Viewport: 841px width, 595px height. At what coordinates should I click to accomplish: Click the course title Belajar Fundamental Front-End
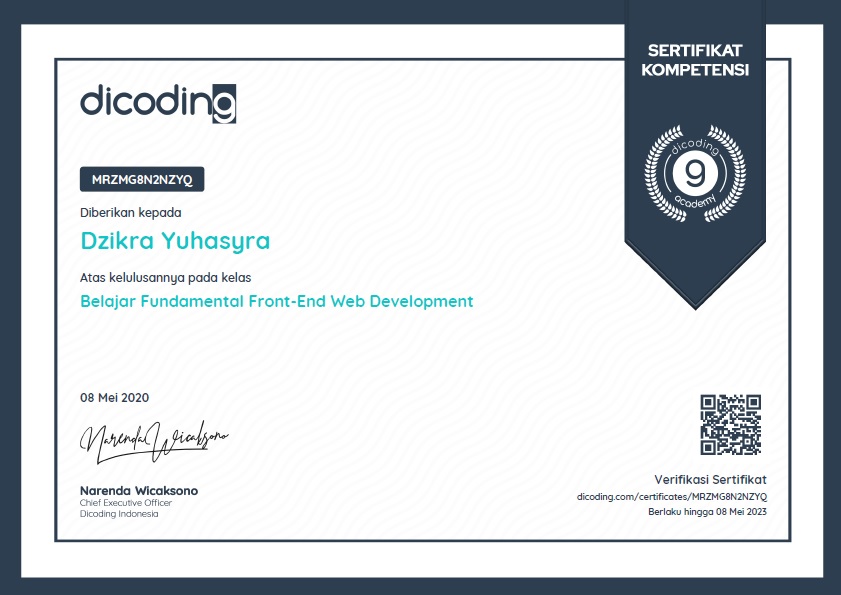click(x=276, y=301)
